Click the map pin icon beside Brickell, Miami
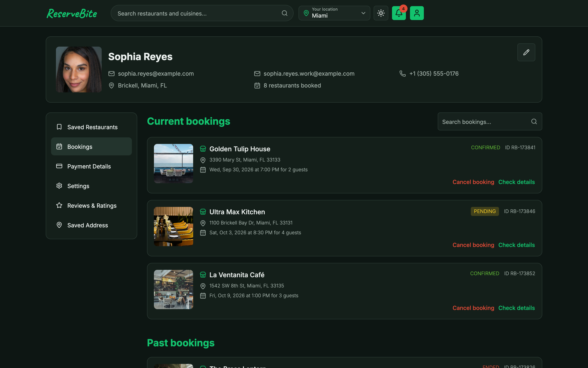 (111, 85)
